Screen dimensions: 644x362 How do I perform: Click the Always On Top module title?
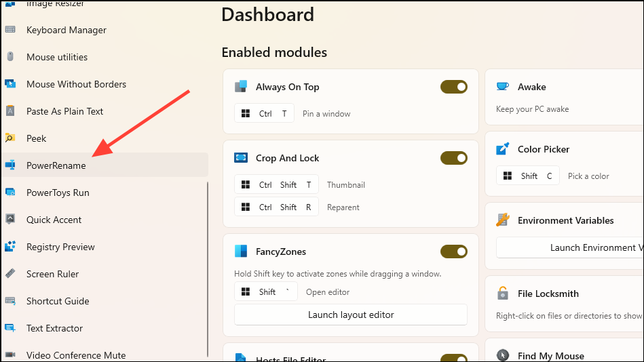coord(288,87)
